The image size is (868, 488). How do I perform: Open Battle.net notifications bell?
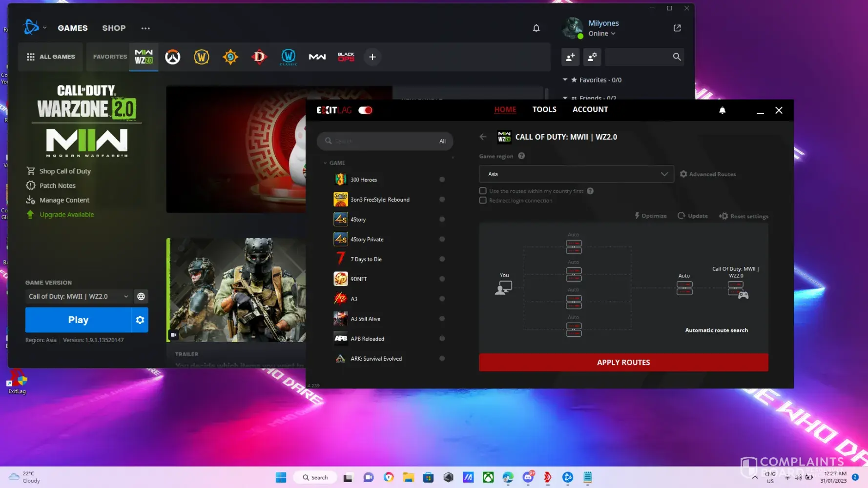536,28
